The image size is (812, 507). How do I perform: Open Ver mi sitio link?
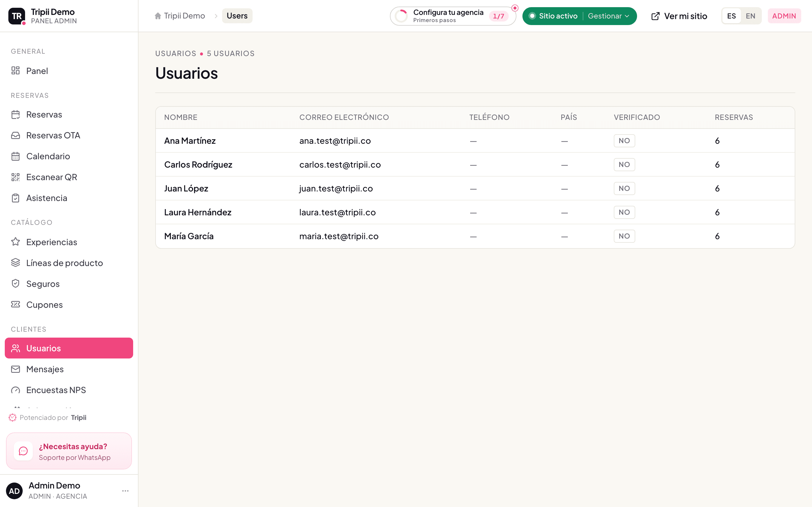[x=679, y=16]
